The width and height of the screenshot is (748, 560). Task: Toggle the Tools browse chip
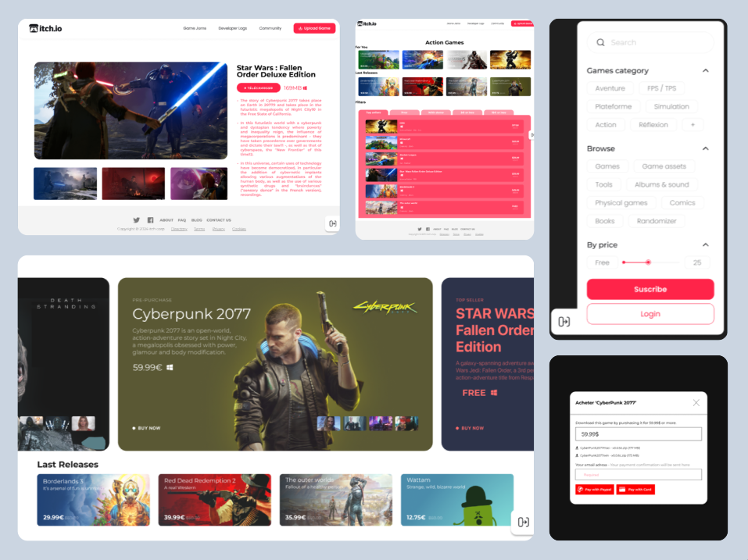(603, 184)
